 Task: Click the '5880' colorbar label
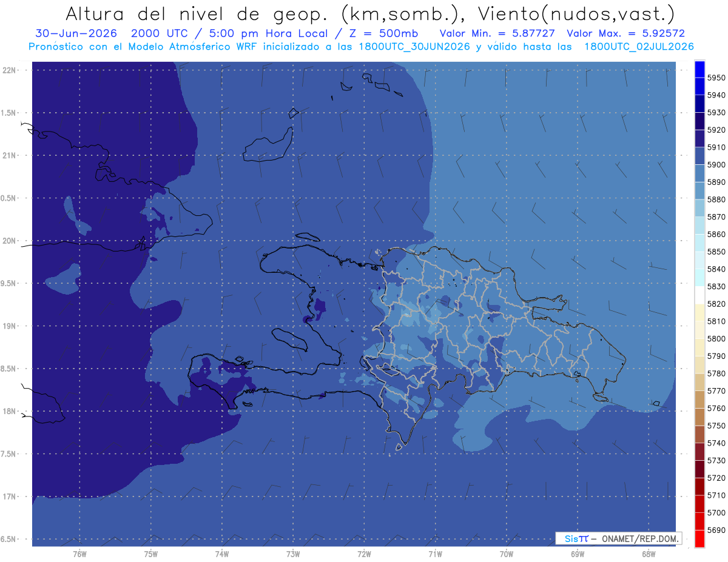pyautogui.click(x=716, y=199)
